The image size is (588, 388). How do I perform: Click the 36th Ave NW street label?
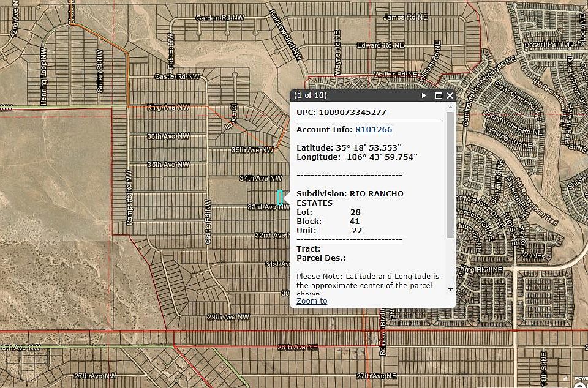click(x=168, y=136)
